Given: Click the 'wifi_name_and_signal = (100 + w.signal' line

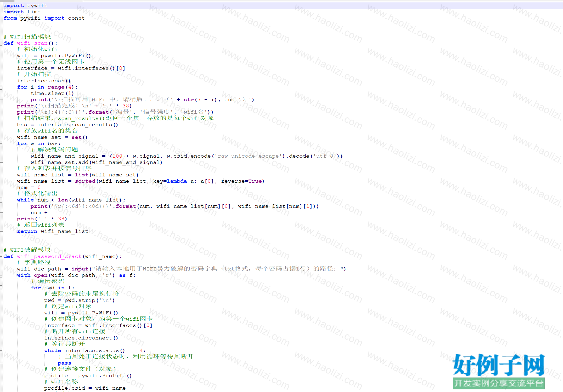Looking at the screenshot, I should (187, 156).
